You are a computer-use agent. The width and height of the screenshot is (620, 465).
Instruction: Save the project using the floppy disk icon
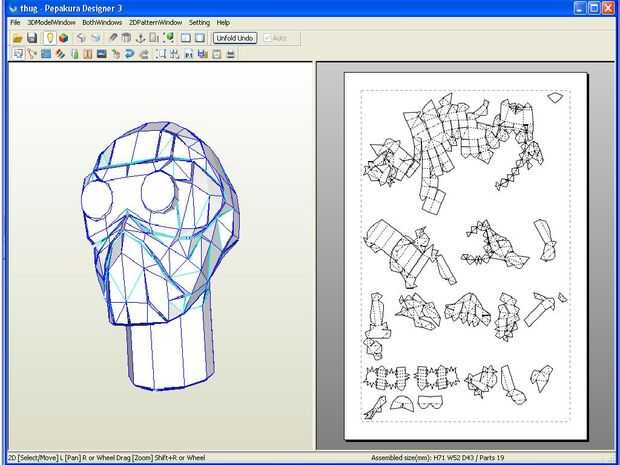click(x=32, y=38)
